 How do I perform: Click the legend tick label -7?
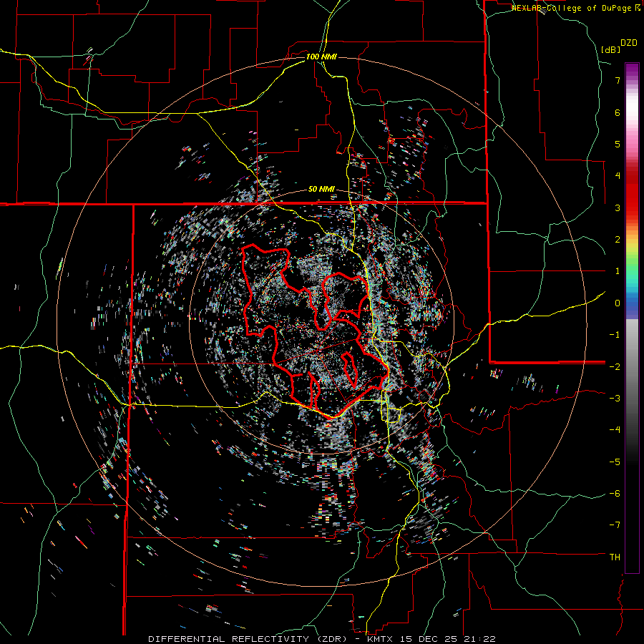[x=615, y=525]
